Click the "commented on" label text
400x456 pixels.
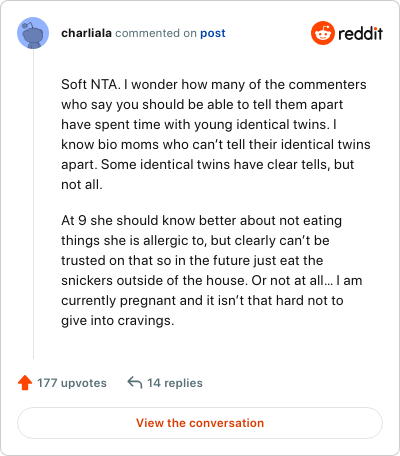[156, 33]
